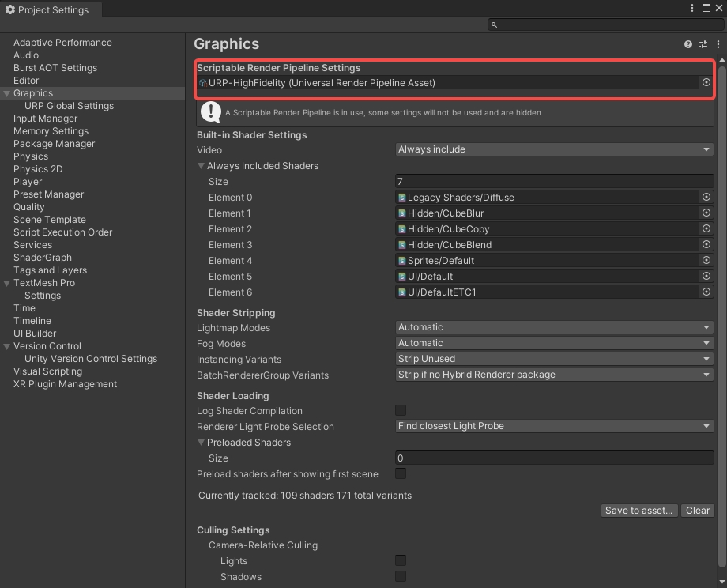Open the kebab menu in the Graphics panel header
The height and width of the screenshot is (588, 727).
(x=718, y=44)
